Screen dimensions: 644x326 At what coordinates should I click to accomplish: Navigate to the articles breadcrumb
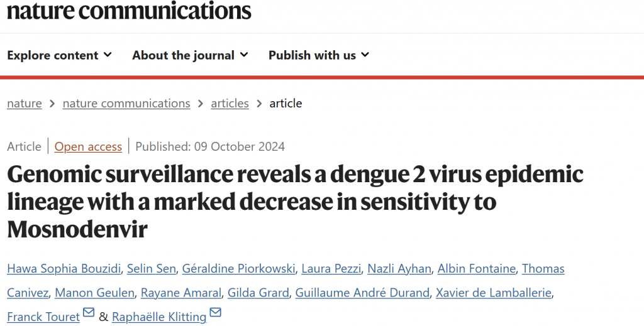click(x=230, y=104)
